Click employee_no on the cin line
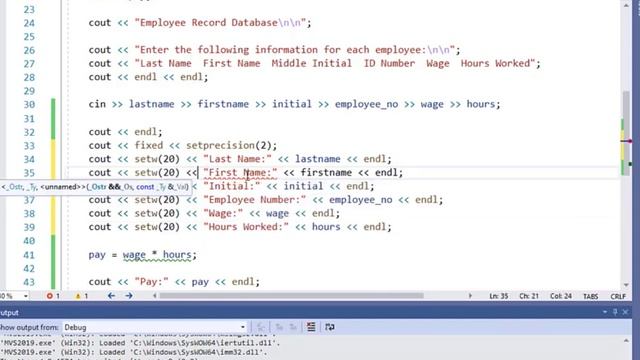Image resolution: width=640 pixels, height=360 pixels. [366, 104]
